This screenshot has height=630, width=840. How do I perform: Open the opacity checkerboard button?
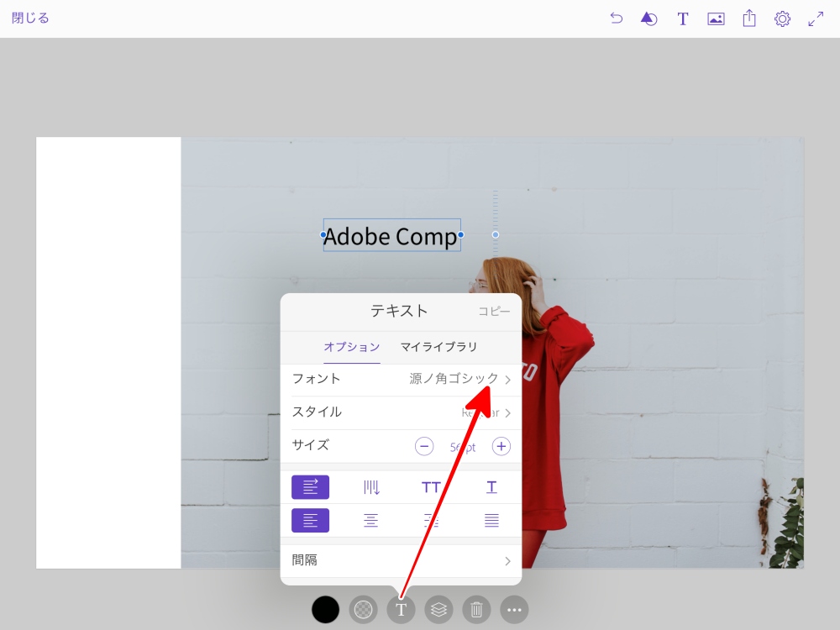pyautogui.click(x=363, y=610)
